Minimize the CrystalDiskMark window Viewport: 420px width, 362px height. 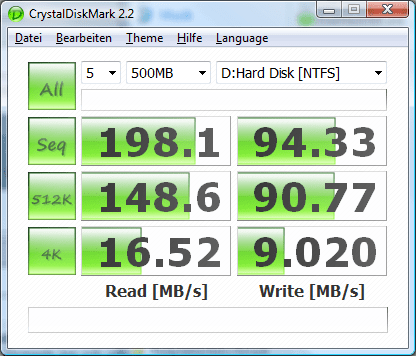coord(329,10)
